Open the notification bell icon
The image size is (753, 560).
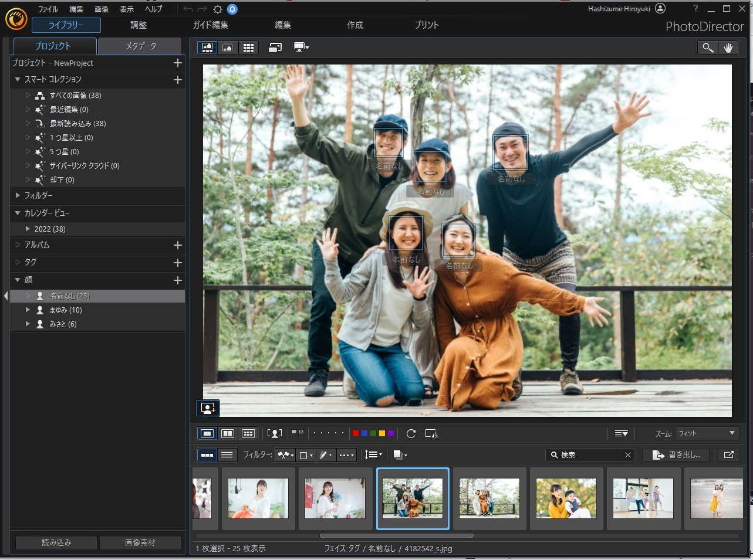click(232, 9)
